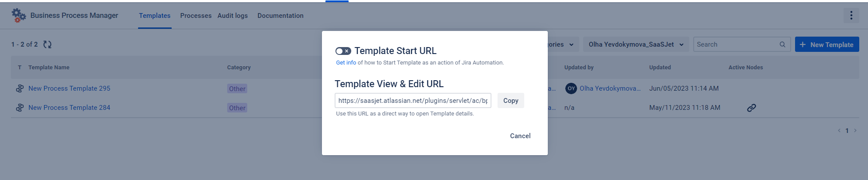Go to the previous page arrow
Image resolution: width=868 pixels, height=180 pixels.
click(x=839, y=130)
